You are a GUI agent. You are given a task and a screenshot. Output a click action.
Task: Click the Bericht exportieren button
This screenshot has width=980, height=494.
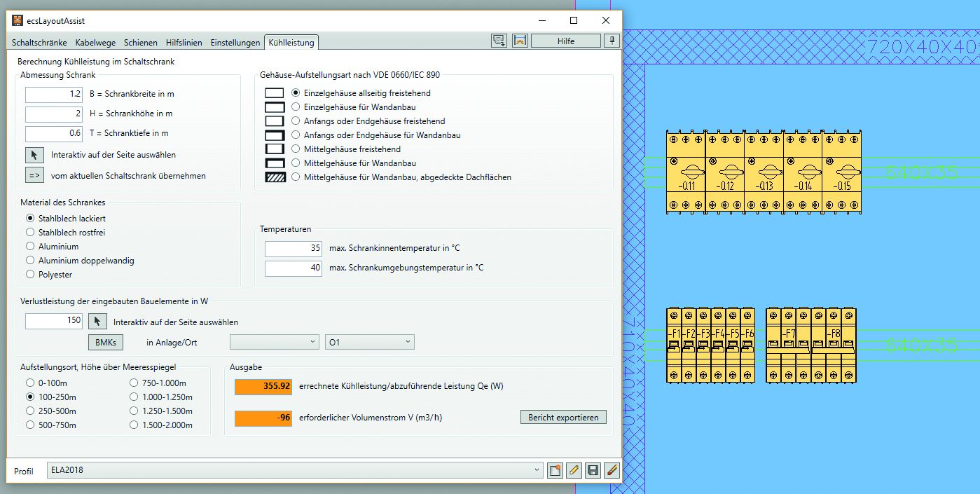tap(563, 418)
